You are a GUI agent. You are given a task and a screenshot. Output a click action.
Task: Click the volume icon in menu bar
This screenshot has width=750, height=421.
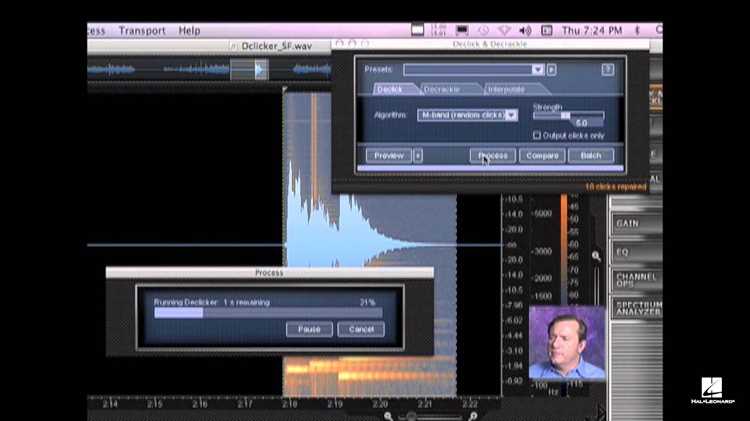pos(525,31)
